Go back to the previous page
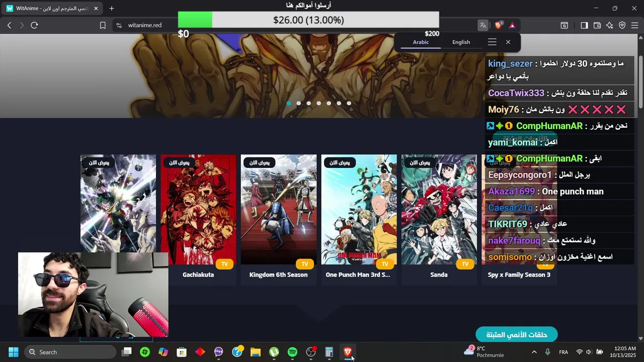 pos(9,25)
